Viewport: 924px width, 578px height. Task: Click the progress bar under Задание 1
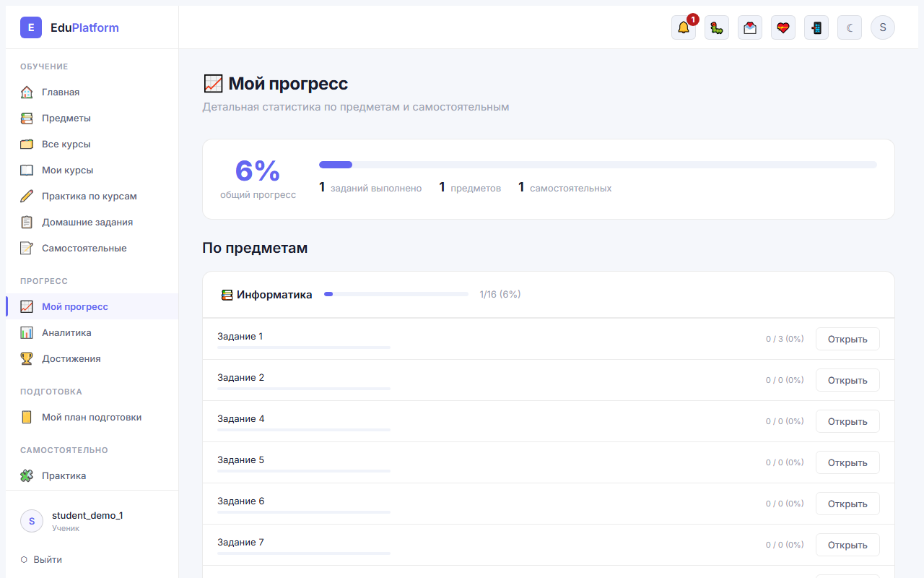click(x=304, y=348)
